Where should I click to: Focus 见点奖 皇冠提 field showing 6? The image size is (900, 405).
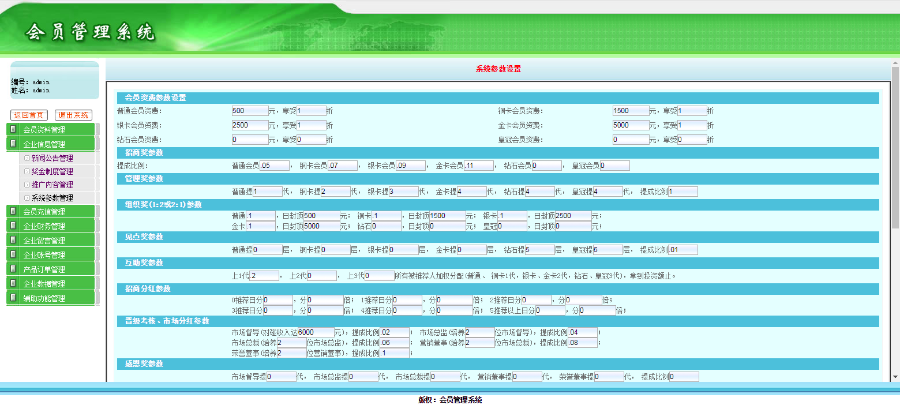(607, 250)
